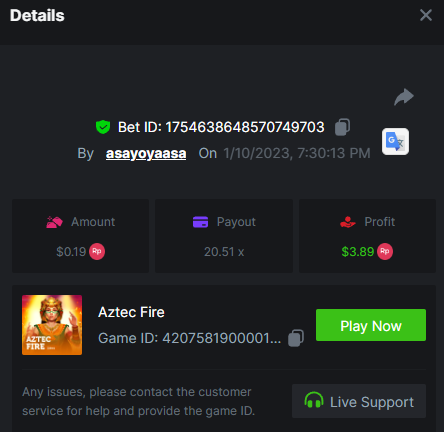
Task: Close the Details dialog
Action: pyautogui.click(x=426, y=15)
